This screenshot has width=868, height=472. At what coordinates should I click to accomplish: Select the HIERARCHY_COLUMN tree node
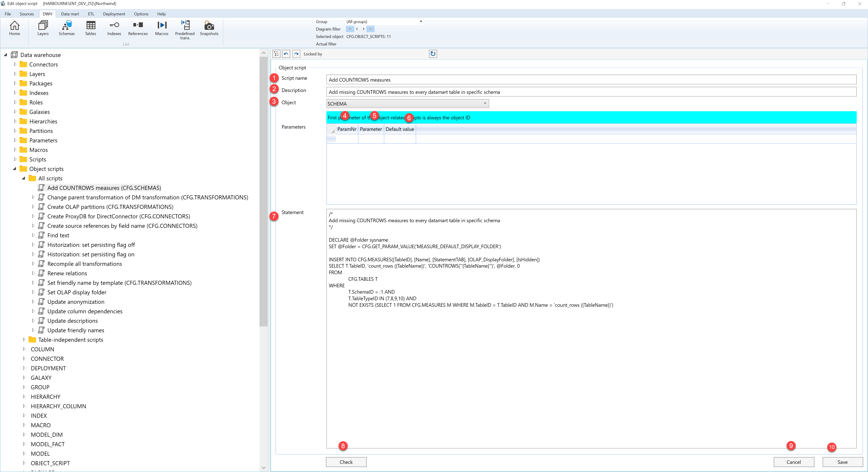click(x=58, y=406)
